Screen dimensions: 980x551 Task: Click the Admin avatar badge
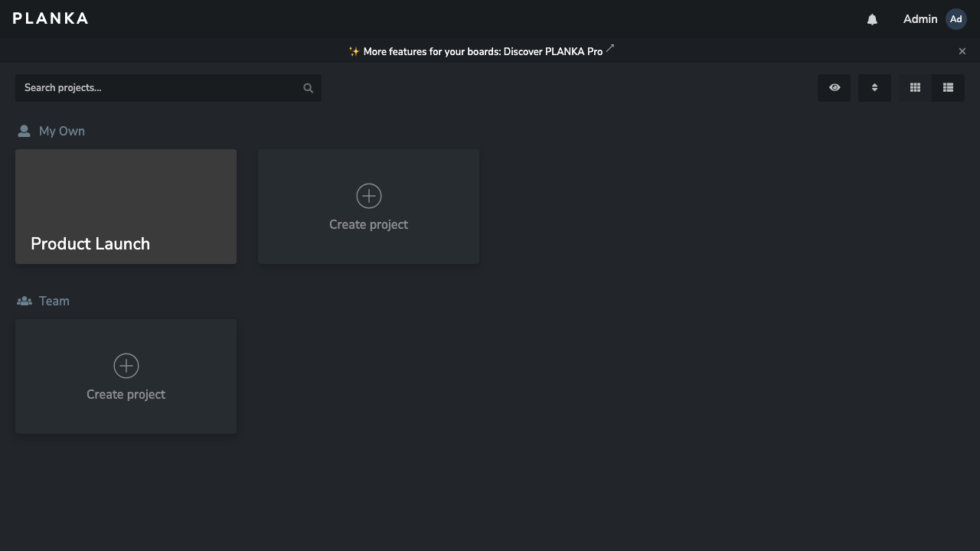(955, 19)
